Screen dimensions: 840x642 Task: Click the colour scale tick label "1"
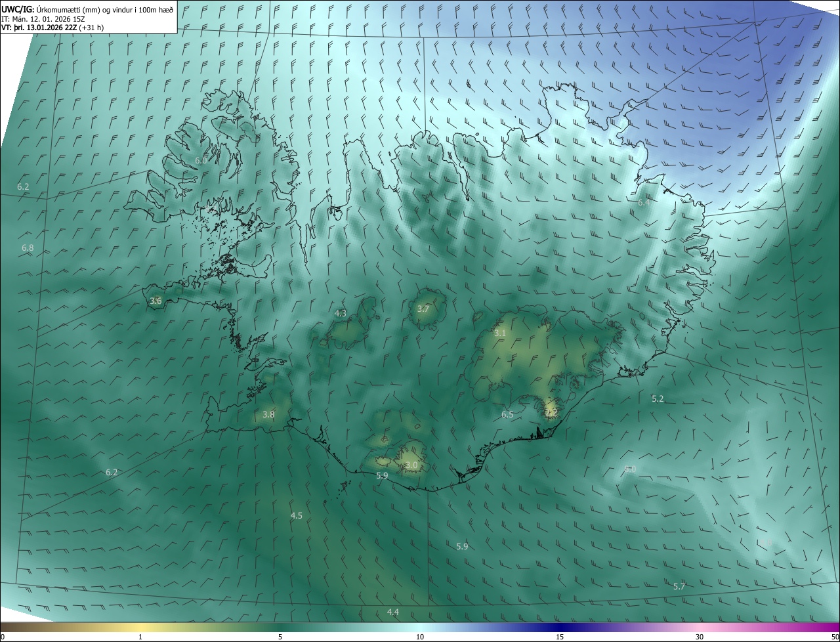140,637
